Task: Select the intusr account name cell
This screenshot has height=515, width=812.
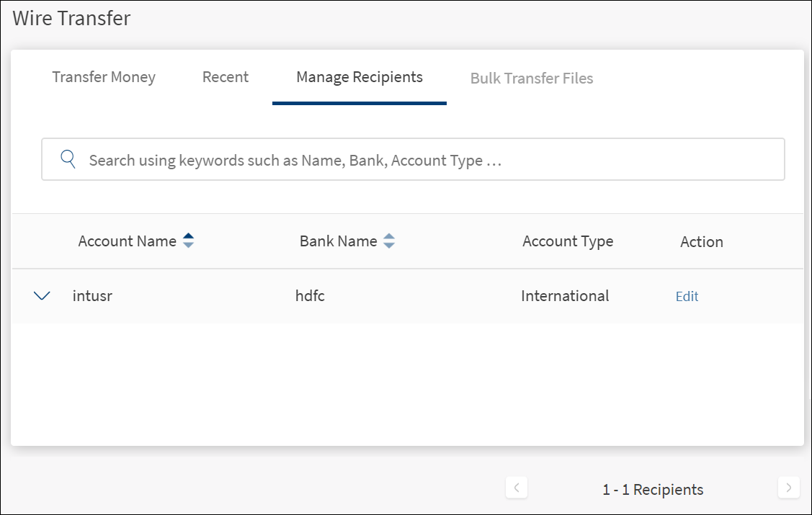Action: (x=92, y=296)
